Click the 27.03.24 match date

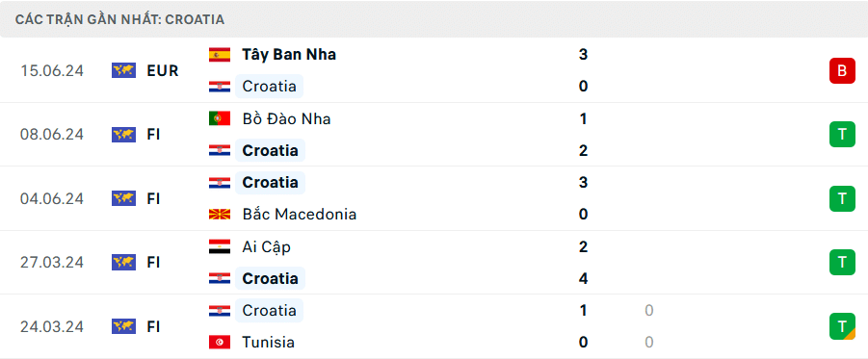tap(51, 262)
